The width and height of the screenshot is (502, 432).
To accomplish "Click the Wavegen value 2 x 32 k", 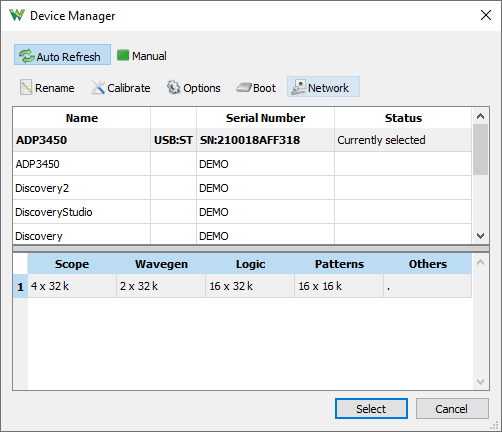I will coord(161,286).
